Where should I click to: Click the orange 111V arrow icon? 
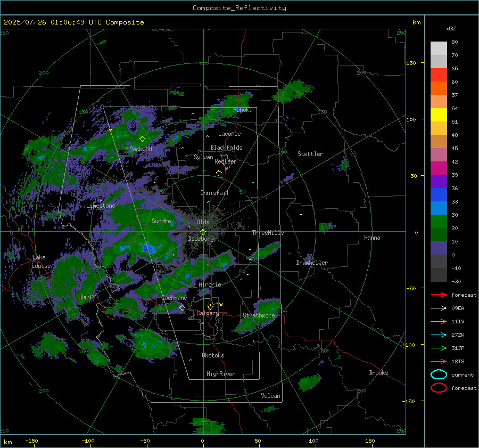coord(439,321)
